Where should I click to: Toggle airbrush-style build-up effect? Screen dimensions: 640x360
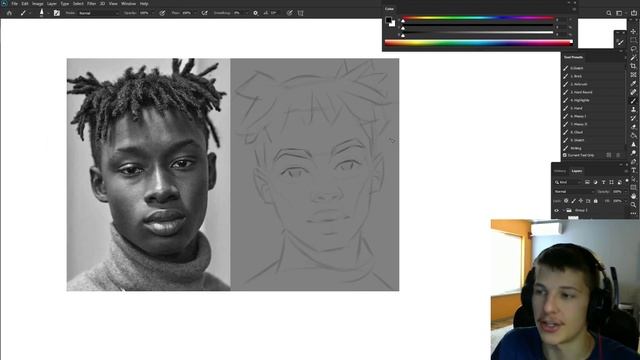pos(204,13)
